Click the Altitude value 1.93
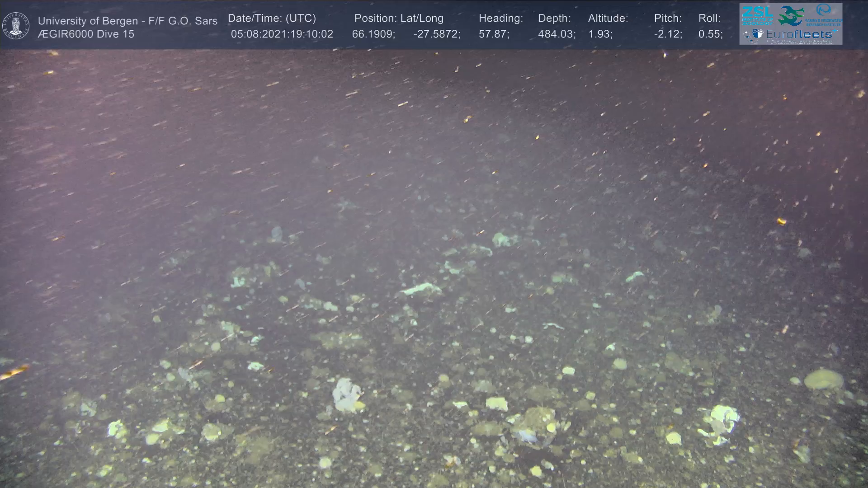The image size is (868, 488). coord(600,34)
